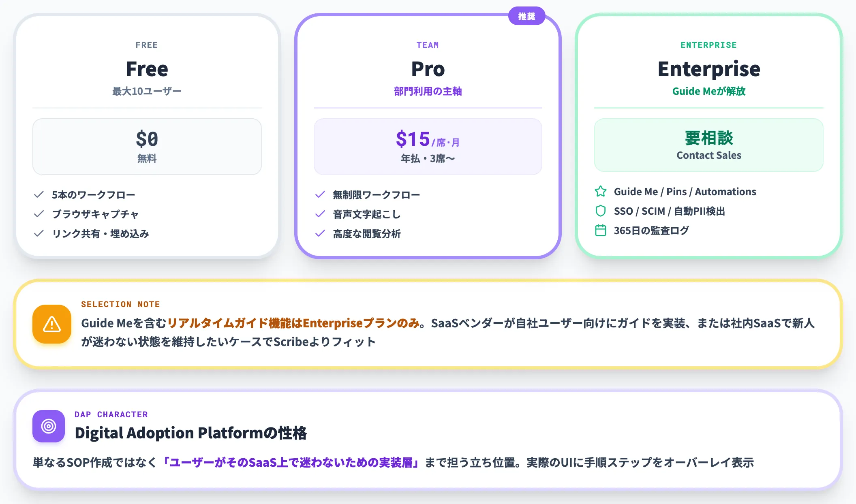The height and width of the screenshot is (504, 856).
Task: Click the 推奨 badge on Pro card
Action: (526, 16)
